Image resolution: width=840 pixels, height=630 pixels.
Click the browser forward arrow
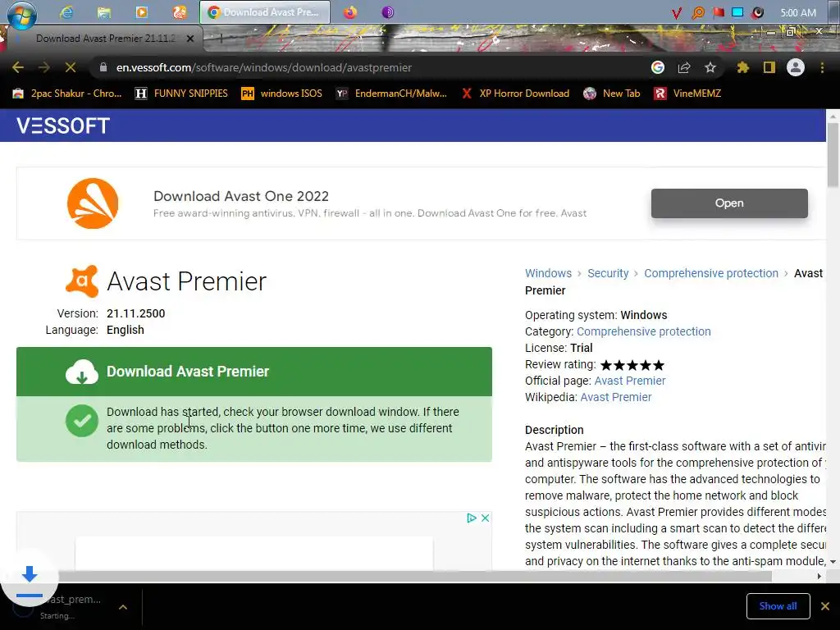(44, 67)
